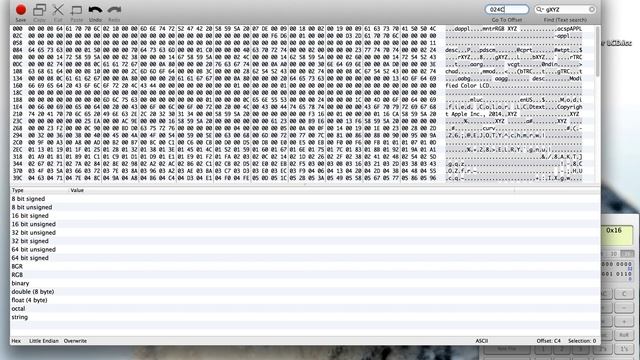Focus the Go To Offset field
The height and width of the screenshot is (360, 640).
pyautogui.click(x=507, y=9)
